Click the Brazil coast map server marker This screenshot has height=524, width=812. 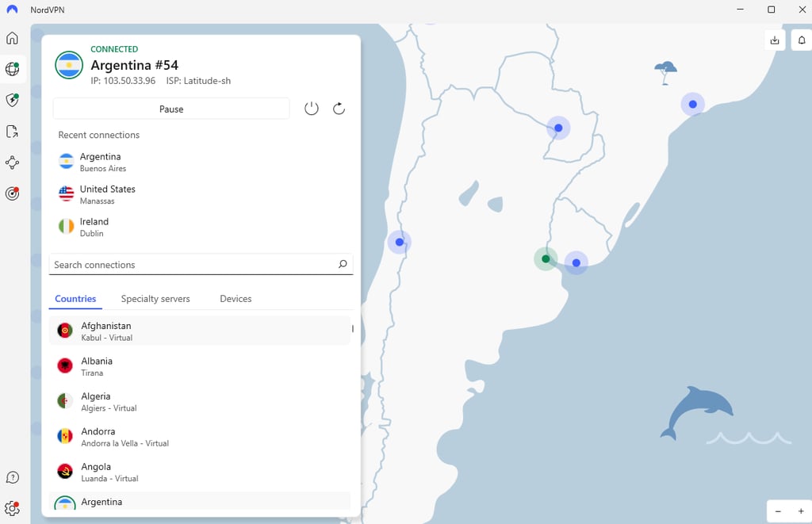tap(692, 104)
